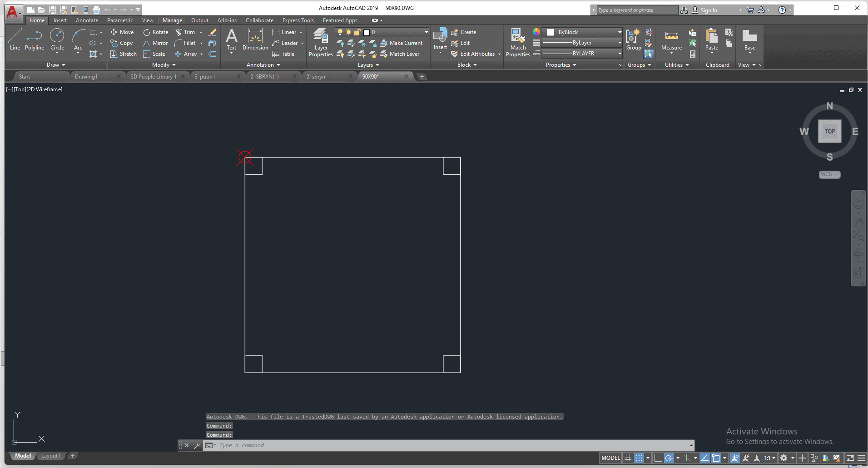Toggle ortho mode in status bar
The width and height of the screenshot is (868, 468).
[x=657, y=458]
